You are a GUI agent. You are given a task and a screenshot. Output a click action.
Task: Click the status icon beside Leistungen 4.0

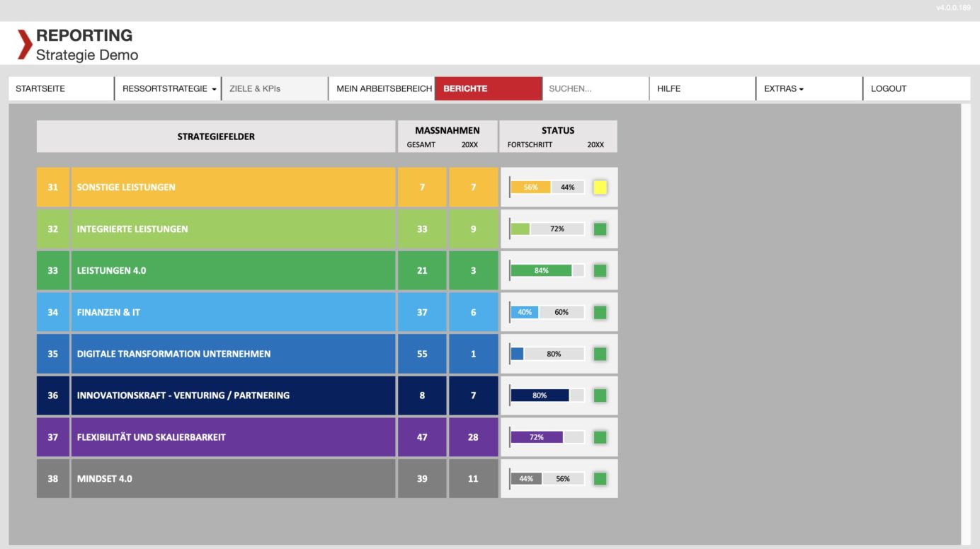599,270
